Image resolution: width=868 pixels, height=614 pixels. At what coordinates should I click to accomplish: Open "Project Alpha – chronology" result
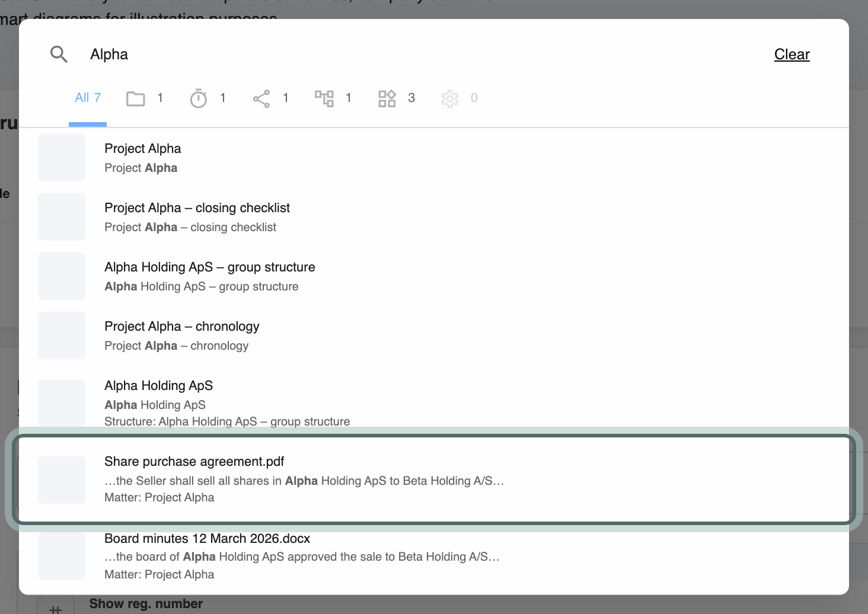point(434,335)
